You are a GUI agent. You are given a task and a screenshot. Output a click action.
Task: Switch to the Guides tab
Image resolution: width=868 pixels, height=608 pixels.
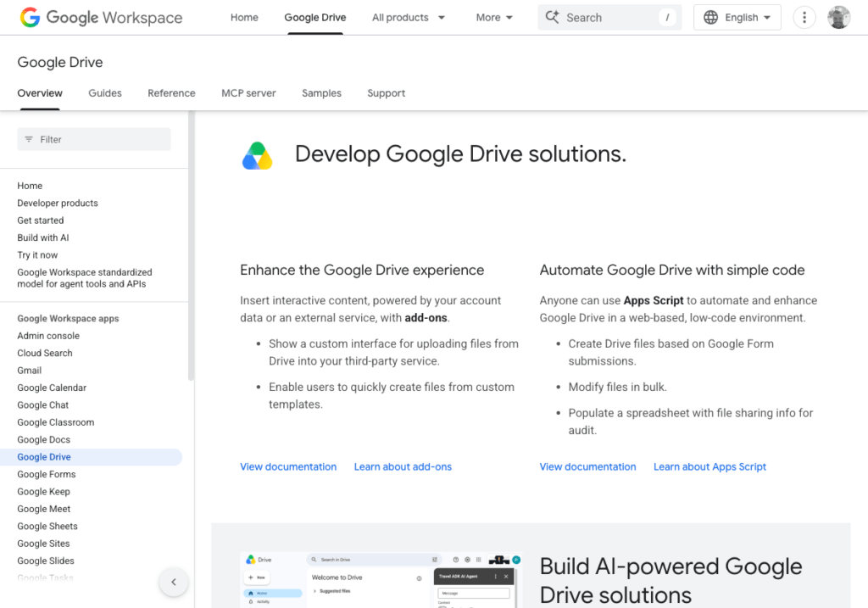click(105, 93)
